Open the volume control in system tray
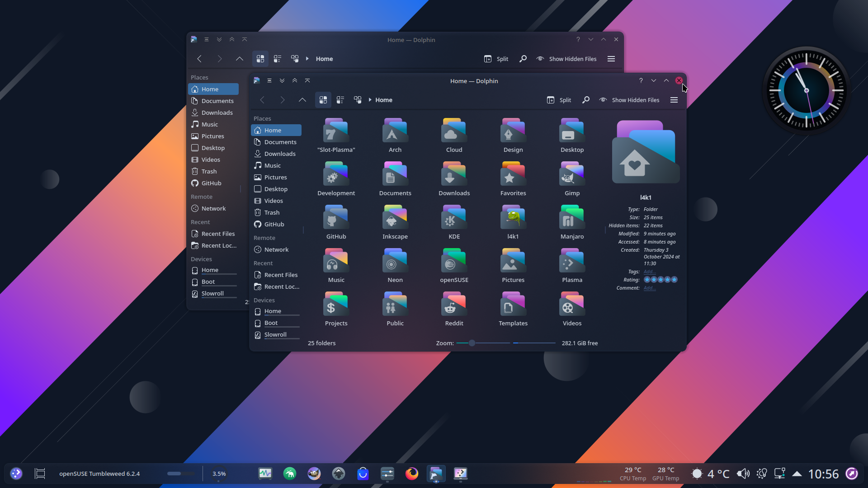This screenshot has height=488, width=868. [743, 474]
